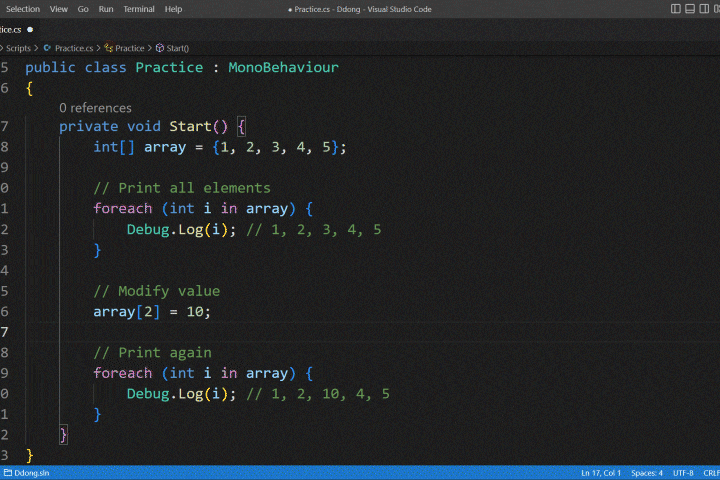Open the Run menu
The width and height of the screenshot is (720, 480).
[106, 9]
